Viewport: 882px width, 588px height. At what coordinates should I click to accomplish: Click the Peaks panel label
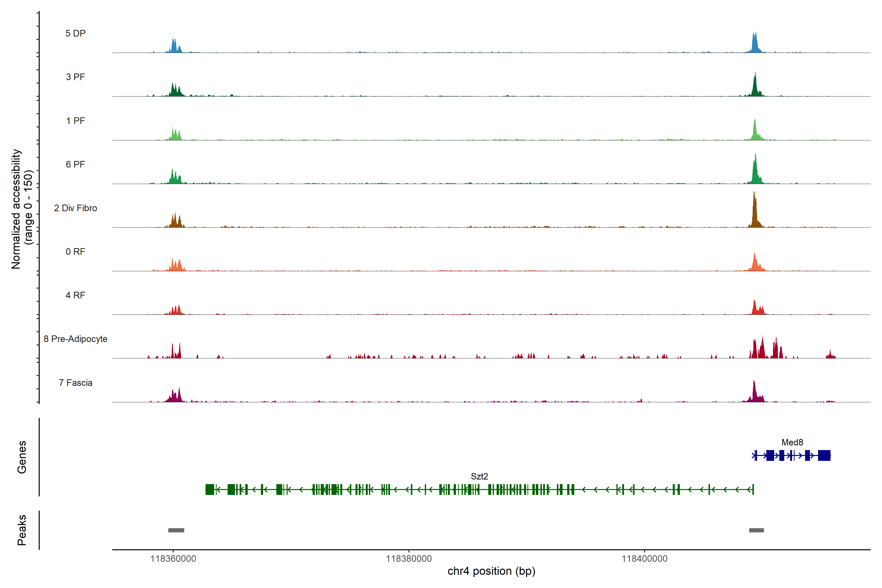pyautogui.click(x=22, y=530)
